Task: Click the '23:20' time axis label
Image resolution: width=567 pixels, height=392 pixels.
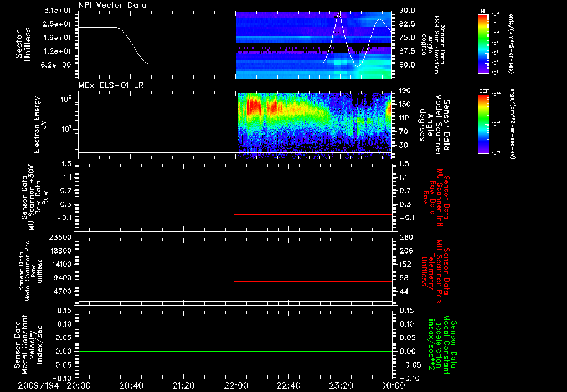Action: click(x=341, y=386)
